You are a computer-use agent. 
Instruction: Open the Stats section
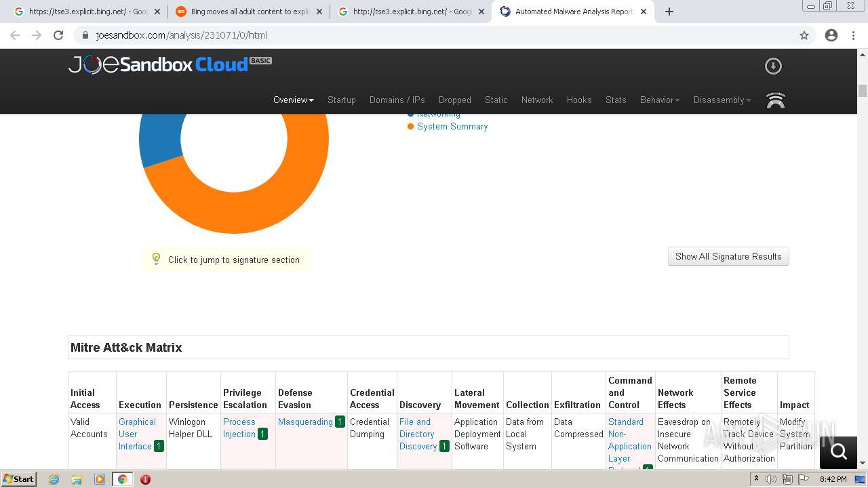616,100
